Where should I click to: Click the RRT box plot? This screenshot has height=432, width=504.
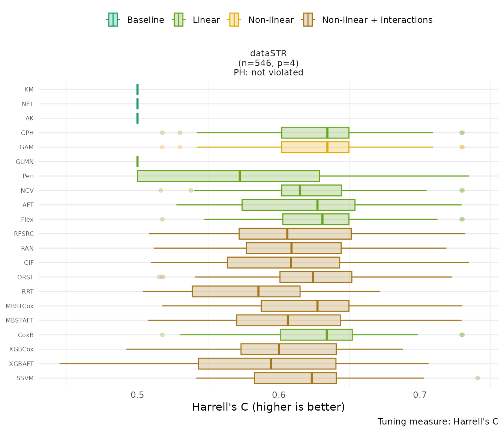246,291
